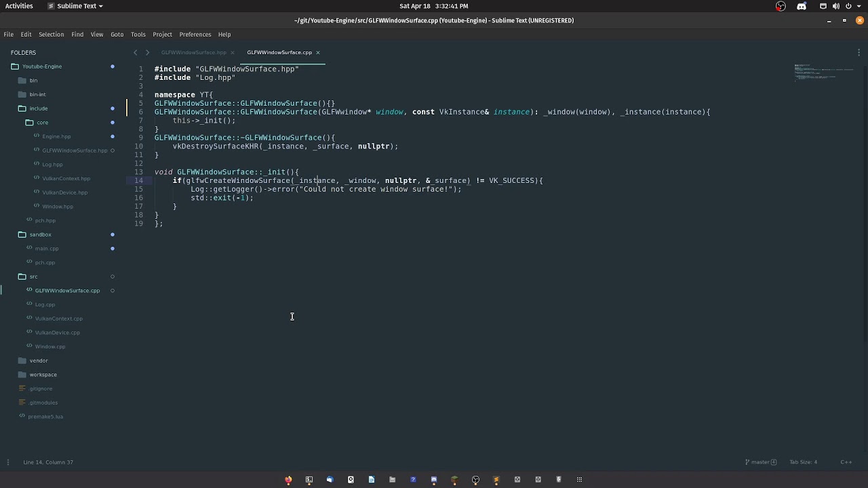The image size is (868, 488).
Task: Open the Selection menu
Action: point(51,35)
